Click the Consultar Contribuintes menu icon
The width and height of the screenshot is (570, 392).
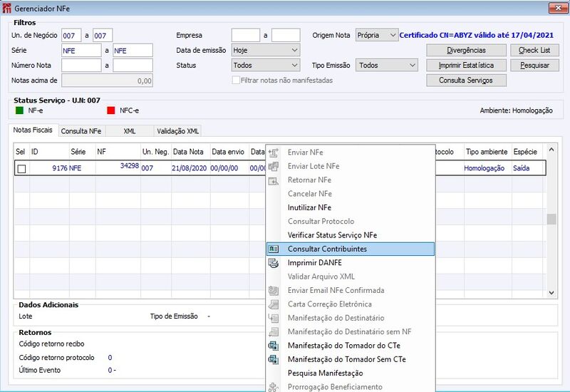(x=274, y=249)
